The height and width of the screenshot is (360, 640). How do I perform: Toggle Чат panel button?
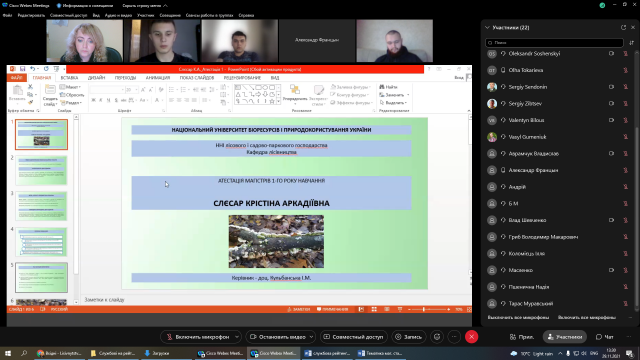coord(604,337)
